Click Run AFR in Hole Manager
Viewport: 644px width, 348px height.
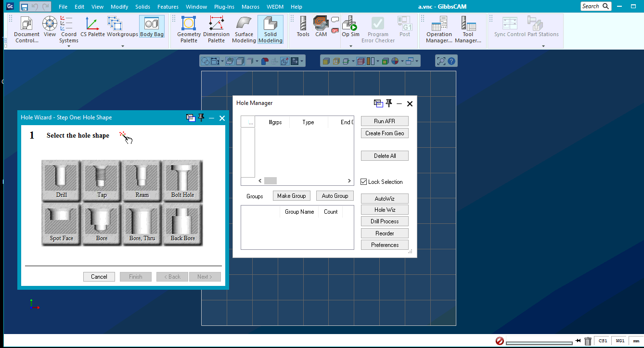coord(385,121)
